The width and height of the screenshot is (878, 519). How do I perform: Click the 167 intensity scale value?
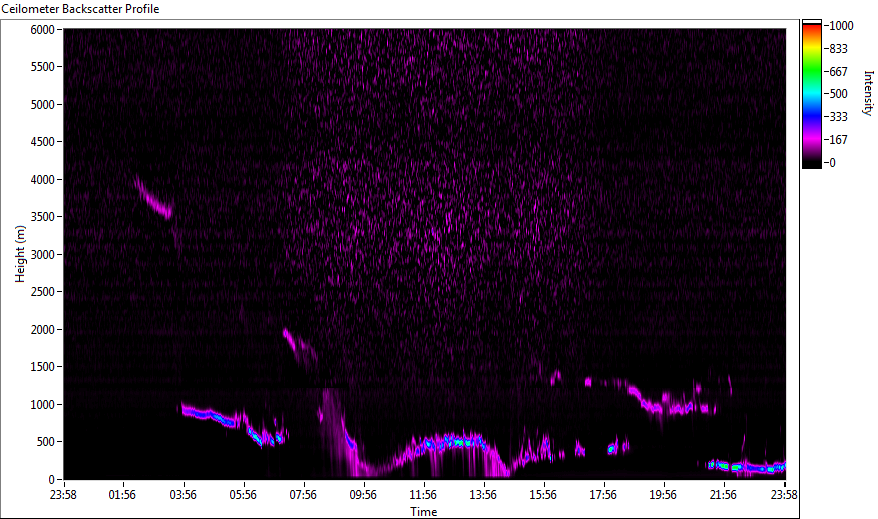click(838, 140)
